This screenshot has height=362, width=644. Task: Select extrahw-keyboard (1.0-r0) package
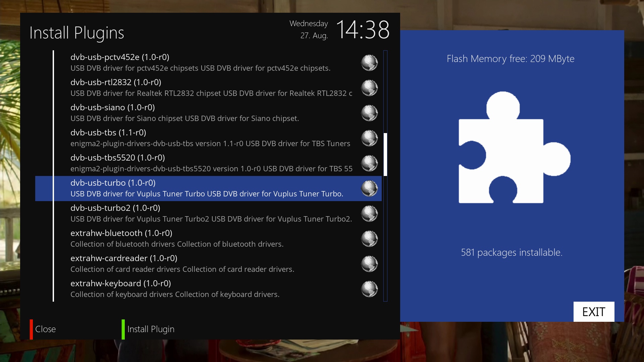[208, 289]
